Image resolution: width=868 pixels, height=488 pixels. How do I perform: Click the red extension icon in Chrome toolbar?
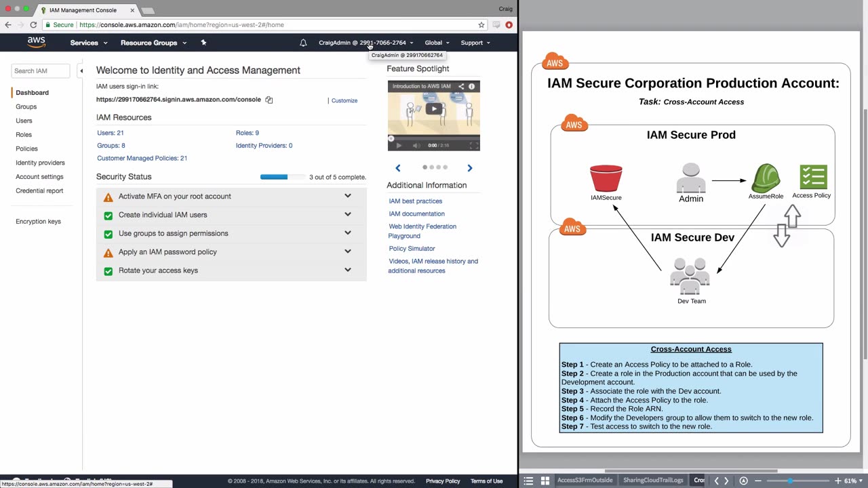tap(509, 25)
